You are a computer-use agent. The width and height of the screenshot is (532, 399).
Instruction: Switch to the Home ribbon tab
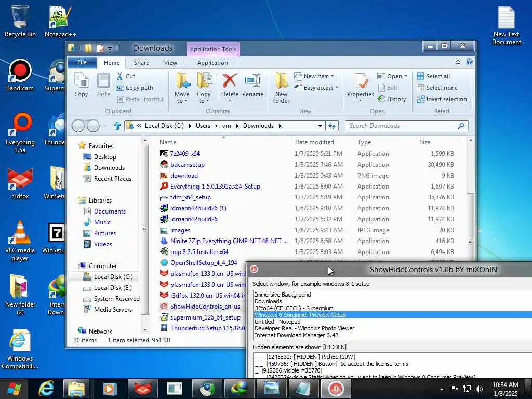click(x=112, y=63)
